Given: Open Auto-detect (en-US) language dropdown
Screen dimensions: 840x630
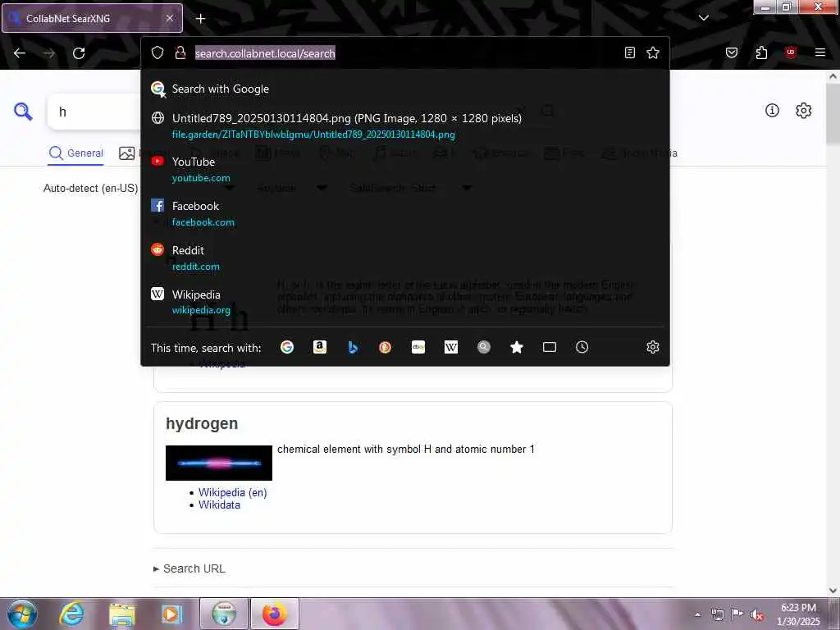Looking at the screenshot, I should tap(90, 188).
